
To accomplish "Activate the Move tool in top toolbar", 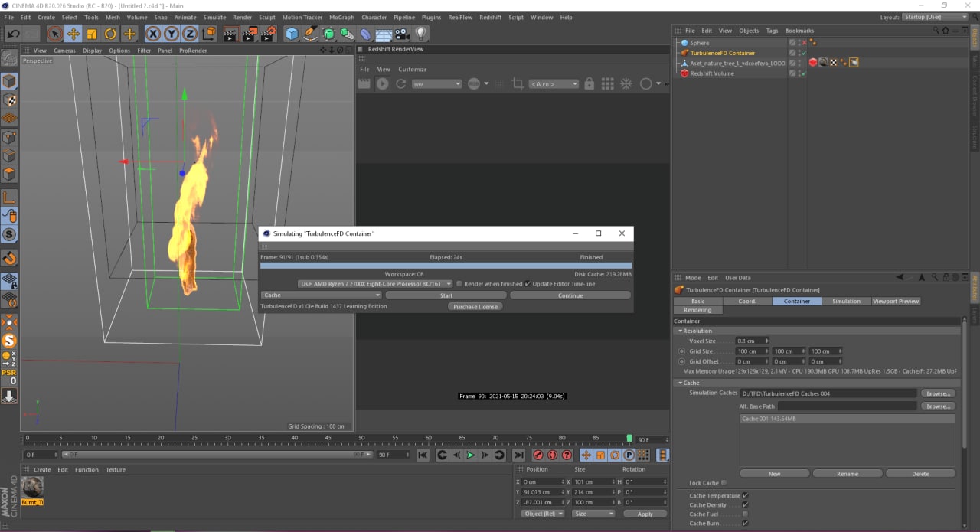I will (73, 34).
